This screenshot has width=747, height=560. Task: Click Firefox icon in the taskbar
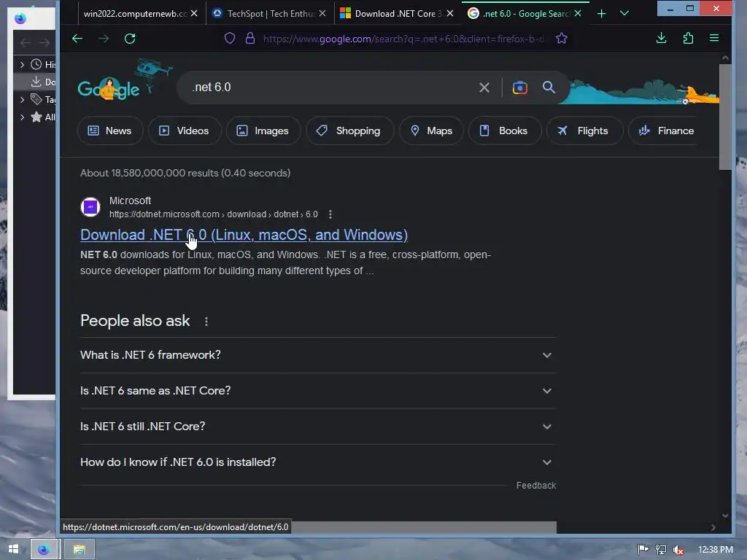click(44, 550)
